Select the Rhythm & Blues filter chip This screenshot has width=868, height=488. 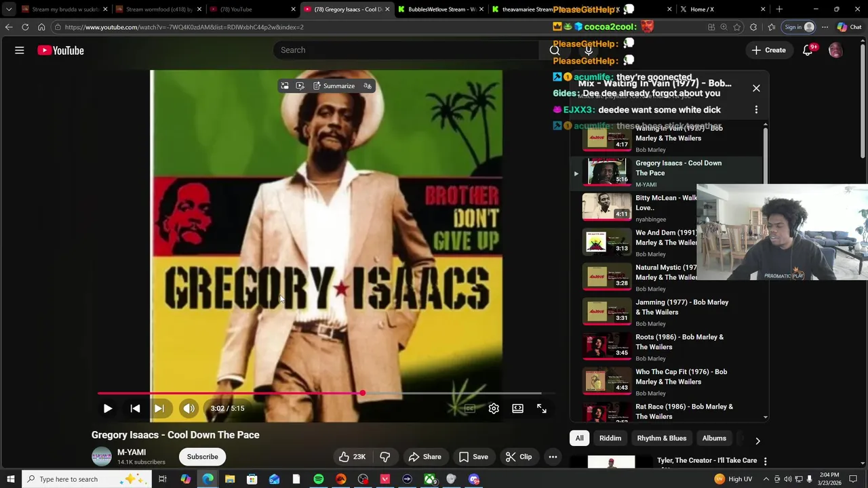click(x=662, y=438)
